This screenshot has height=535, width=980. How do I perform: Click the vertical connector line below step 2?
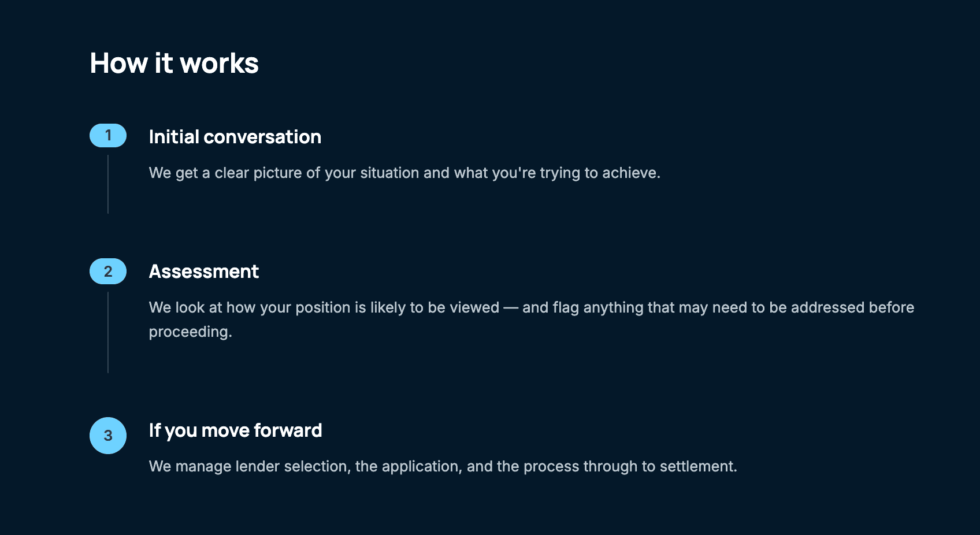pyautogui.click(x=108, y=332)
